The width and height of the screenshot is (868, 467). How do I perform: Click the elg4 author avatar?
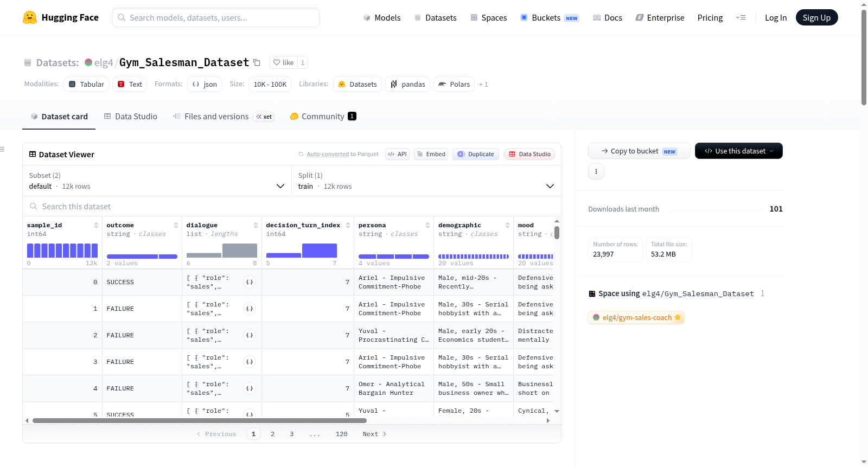tap(88, 62)
